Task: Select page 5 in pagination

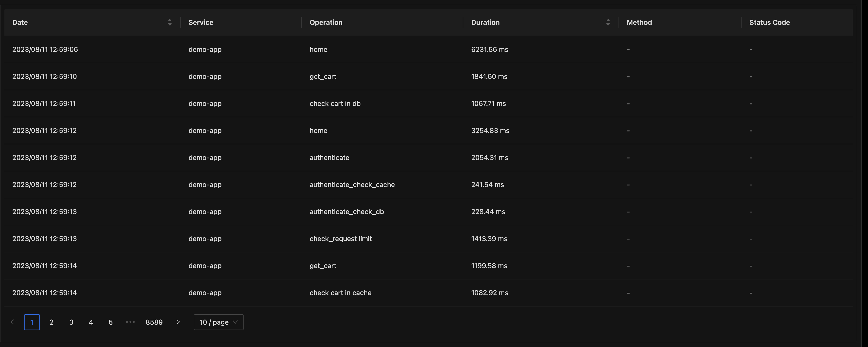Action: click(x=110, y=322)
